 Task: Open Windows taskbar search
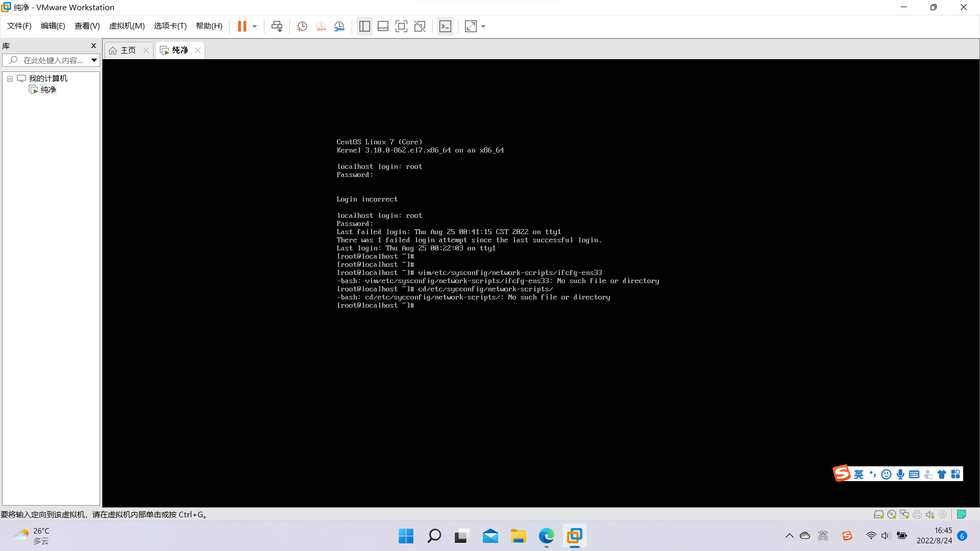pyautogui.click(x=434, y=536)
